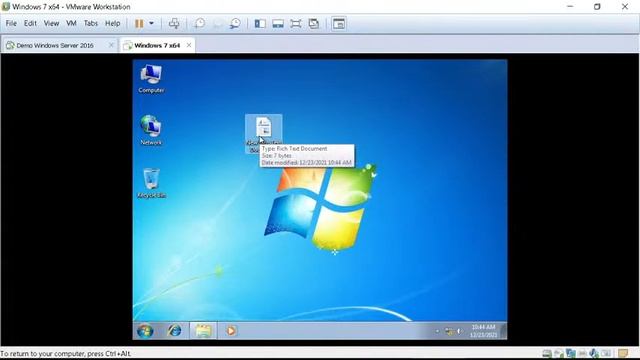640x360 pixels.
Task: Click the console view toolbar icon
Action: (x=339, y=24)
